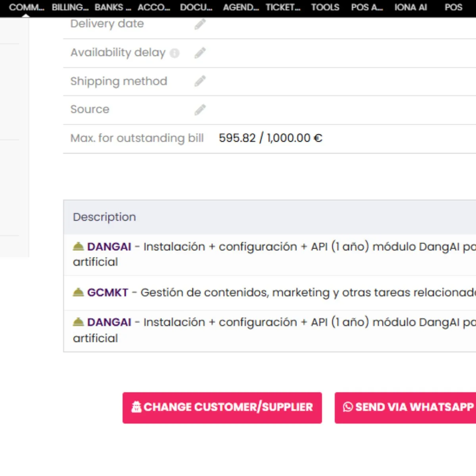Click the GCMKT service bell icon
This screenshot has width=476, height=476.
tap(78, 292)
